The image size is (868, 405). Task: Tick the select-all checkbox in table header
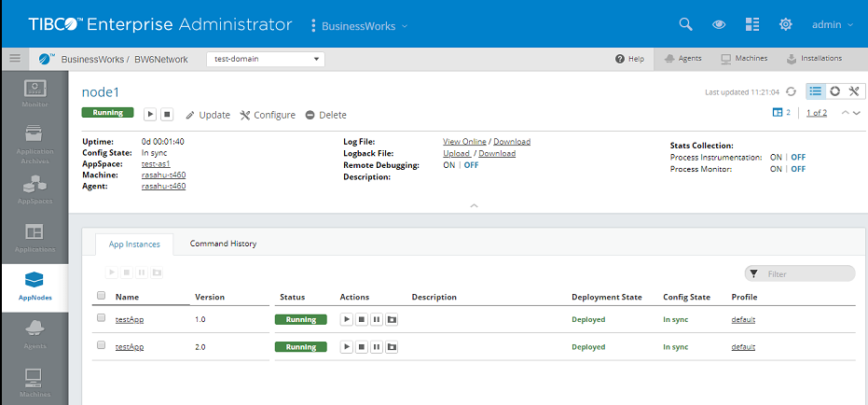102,296
